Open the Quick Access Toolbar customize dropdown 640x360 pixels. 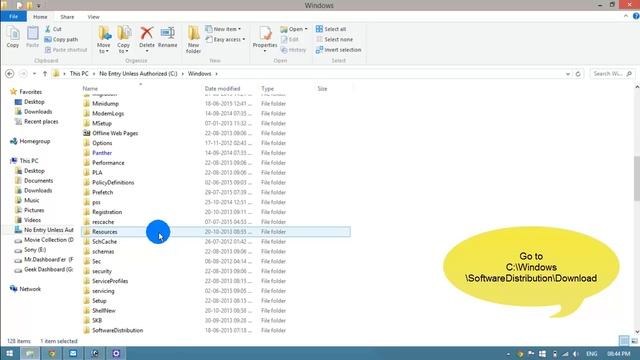[38, 6]
